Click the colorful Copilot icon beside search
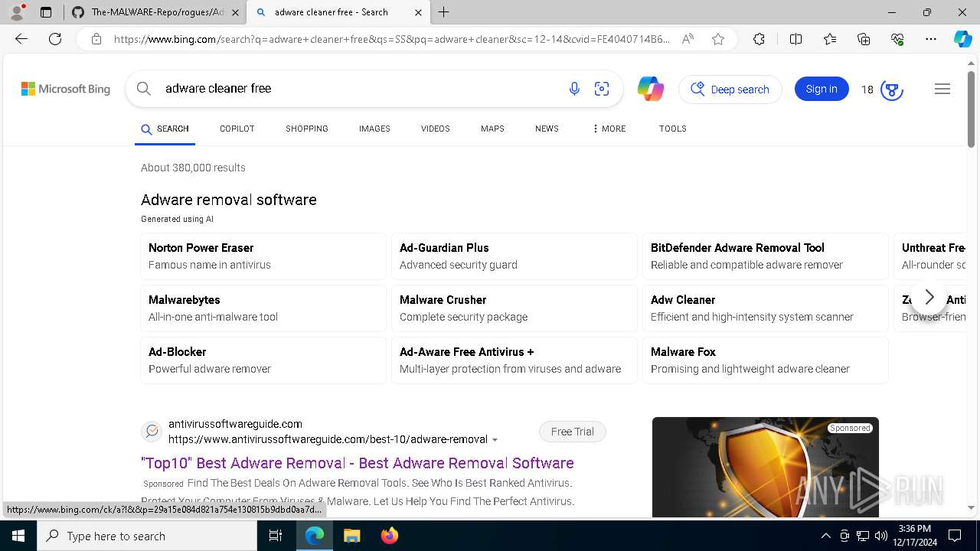 coord(651,89)
